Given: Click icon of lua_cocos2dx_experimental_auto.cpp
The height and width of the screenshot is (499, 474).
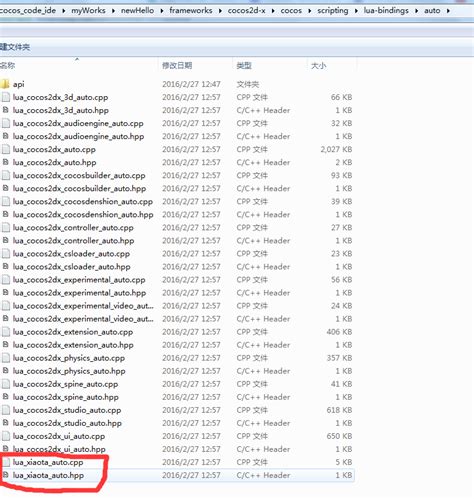Looking at the screenshot, I should pyautogui.click(x=6, y=280).
